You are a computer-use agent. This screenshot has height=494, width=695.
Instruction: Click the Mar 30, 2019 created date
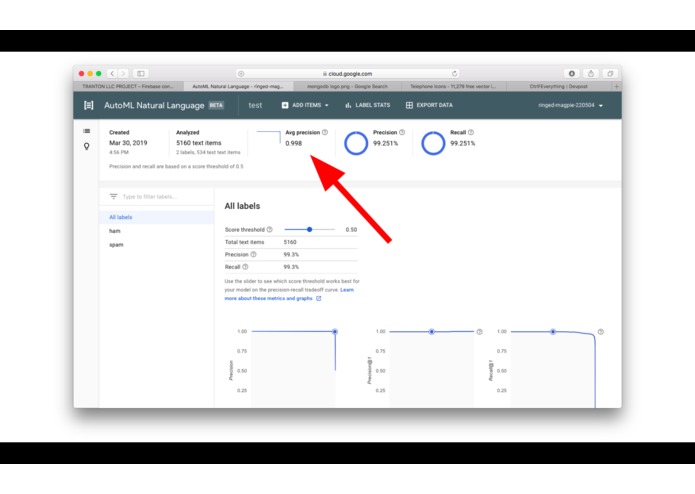tap(128, 143)
